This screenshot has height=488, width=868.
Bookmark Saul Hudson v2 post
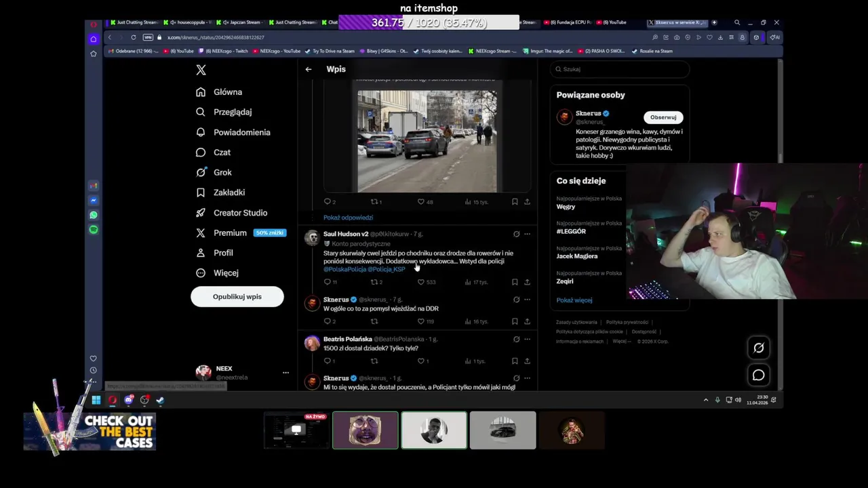tap(515, 282)
